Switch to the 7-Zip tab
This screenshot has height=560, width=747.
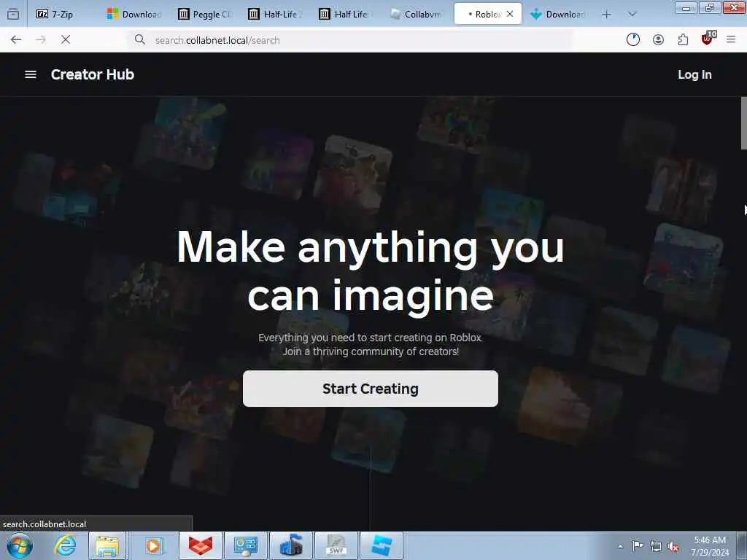point(62,15)
